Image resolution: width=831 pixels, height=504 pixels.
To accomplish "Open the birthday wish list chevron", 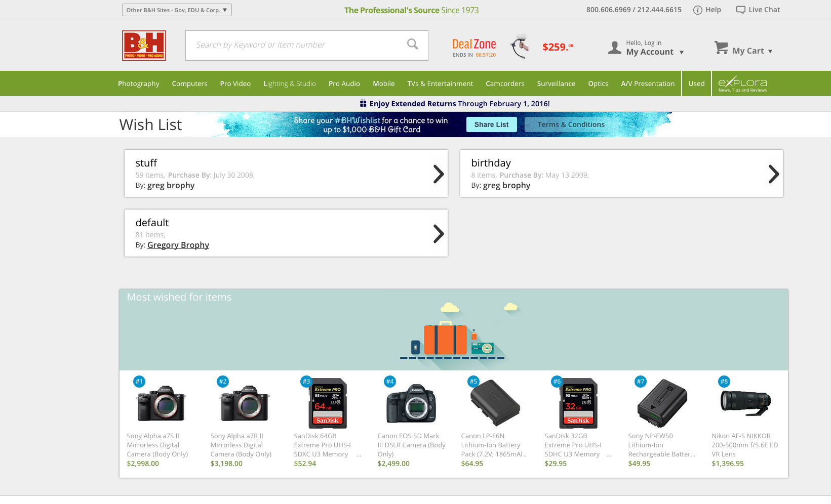I will pos(774,174).
